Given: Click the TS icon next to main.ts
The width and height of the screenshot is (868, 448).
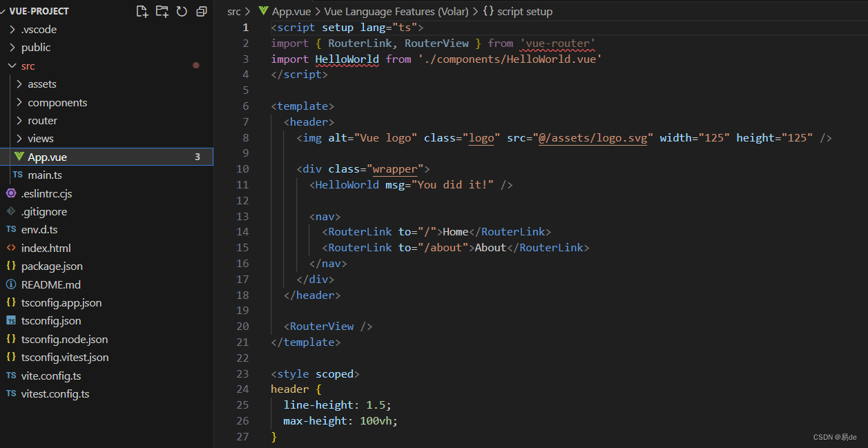Looking at the screenshot, I should pyautogui.click(x=18, y=175).
